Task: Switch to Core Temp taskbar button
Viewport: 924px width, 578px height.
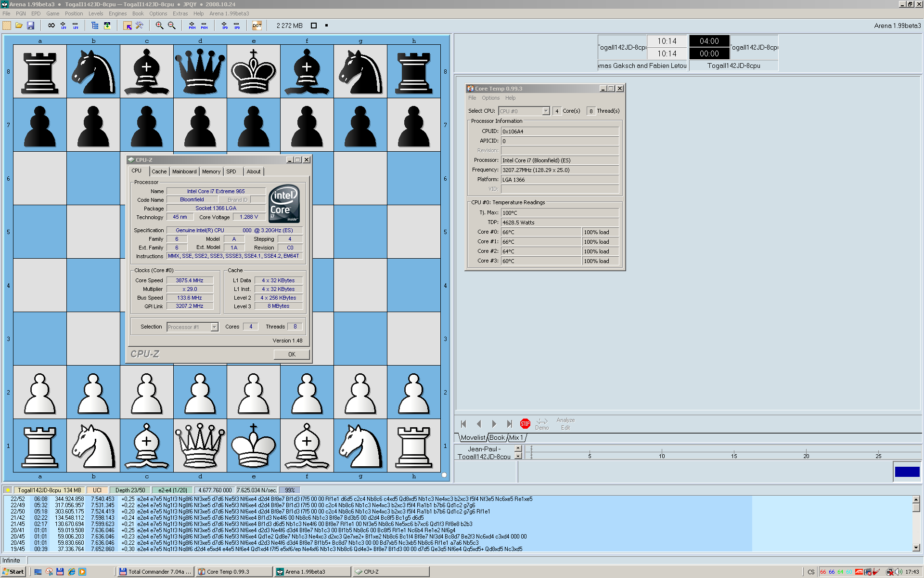Action: click(x=234, y=572)
